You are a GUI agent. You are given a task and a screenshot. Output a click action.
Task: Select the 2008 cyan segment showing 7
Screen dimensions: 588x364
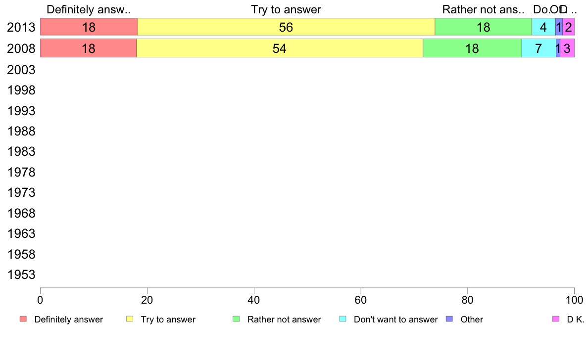[539, 48]
